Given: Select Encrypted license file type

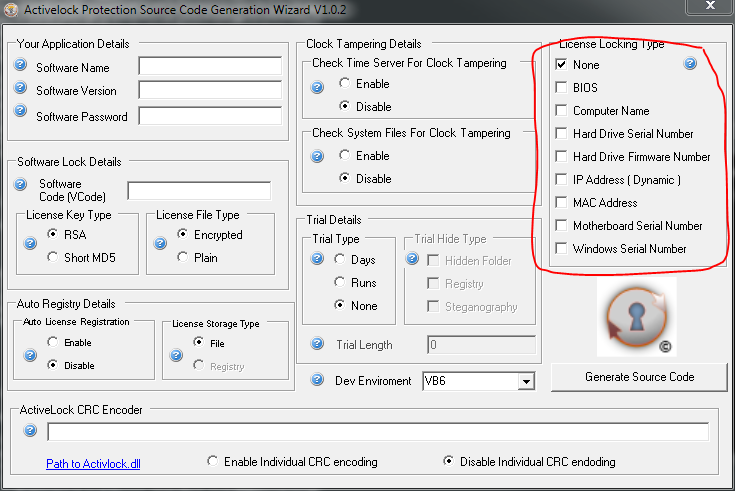Looking at the screenshot, I should [x=183, y=234].
